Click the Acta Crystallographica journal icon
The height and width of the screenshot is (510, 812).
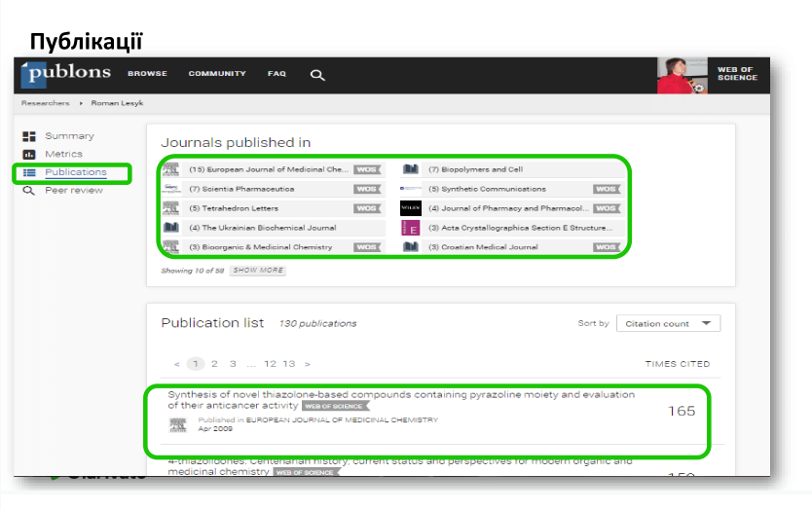click(x=410, y=228)
